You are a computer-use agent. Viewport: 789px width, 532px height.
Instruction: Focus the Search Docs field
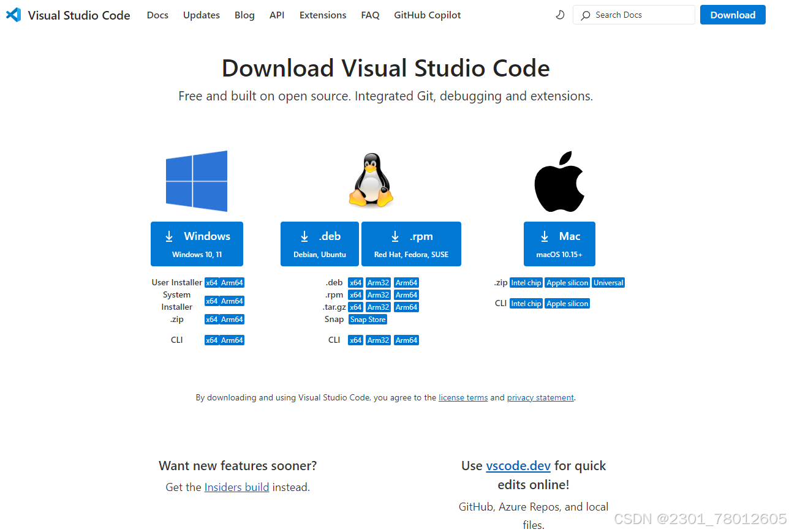[634, 15]
